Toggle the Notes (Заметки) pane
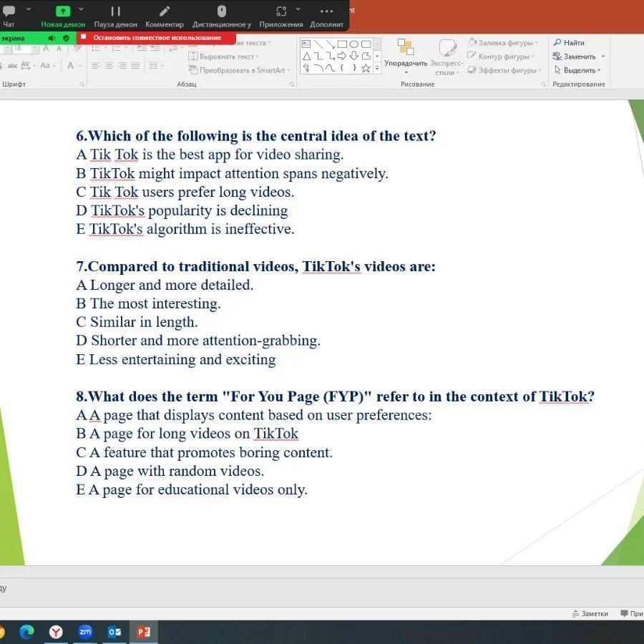The width and height of the screenshot is (644, 644). pos(590,614)
